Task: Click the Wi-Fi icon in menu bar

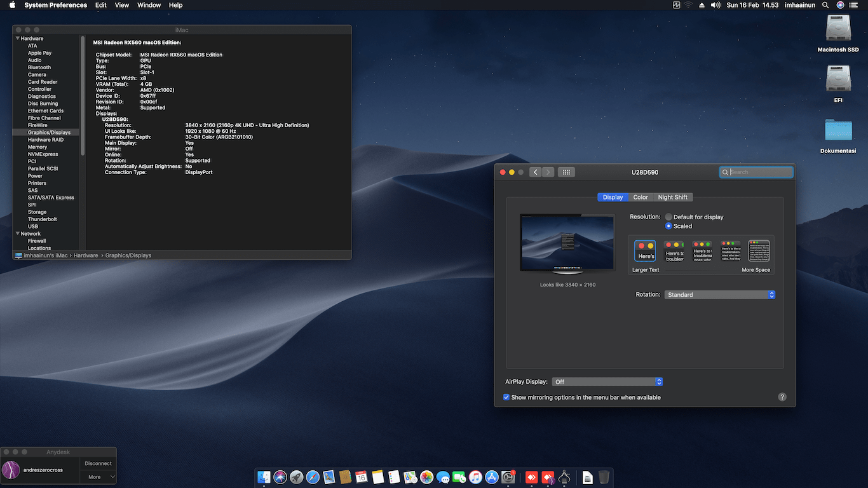Action: pyautogui.click(x=688, y=5)
